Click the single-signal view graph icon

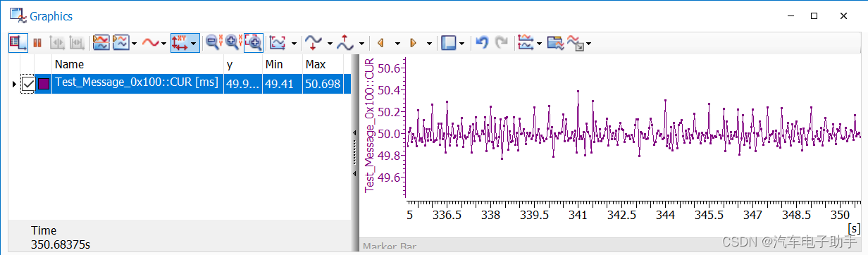101,43
